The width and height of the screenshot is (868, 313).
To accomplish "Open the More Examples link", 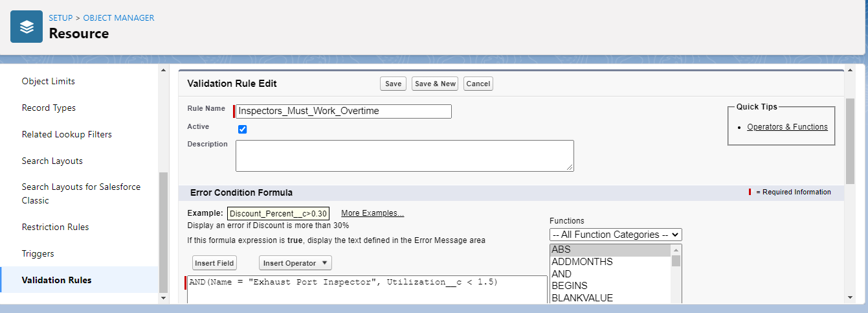I will [372, 213].
